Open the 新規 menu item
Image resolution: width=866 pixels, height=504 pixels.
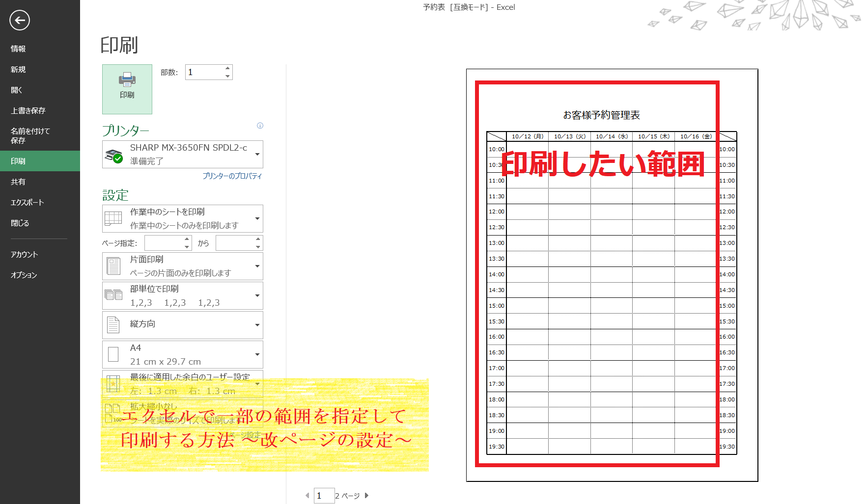coord(40,69)
